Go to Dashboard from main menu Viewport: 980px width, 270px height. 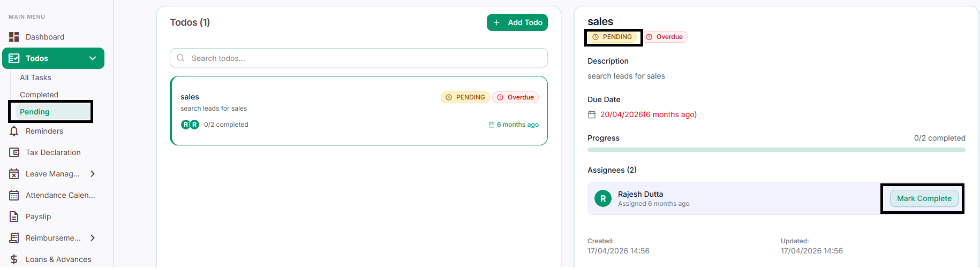45,37
